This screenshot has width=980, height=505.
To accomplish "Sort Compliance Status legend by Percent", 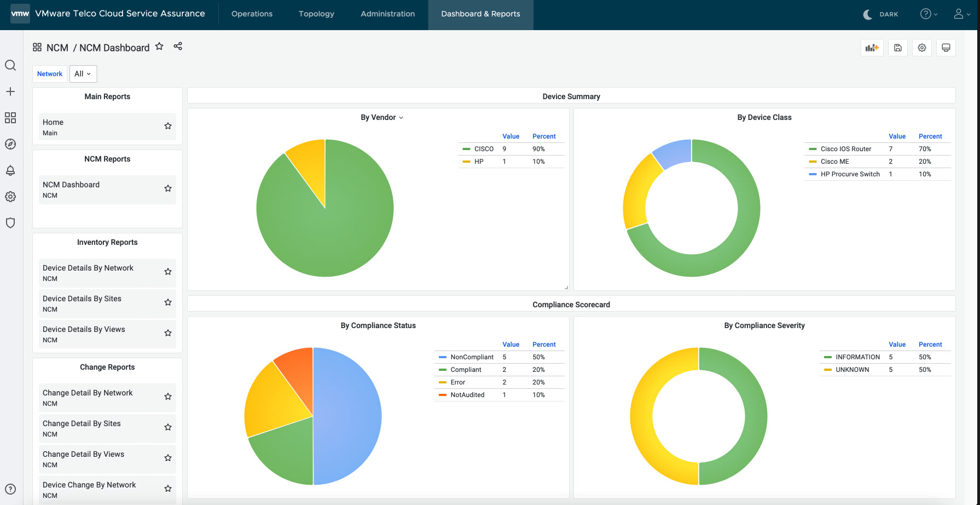I will click(x=544, y=345).
